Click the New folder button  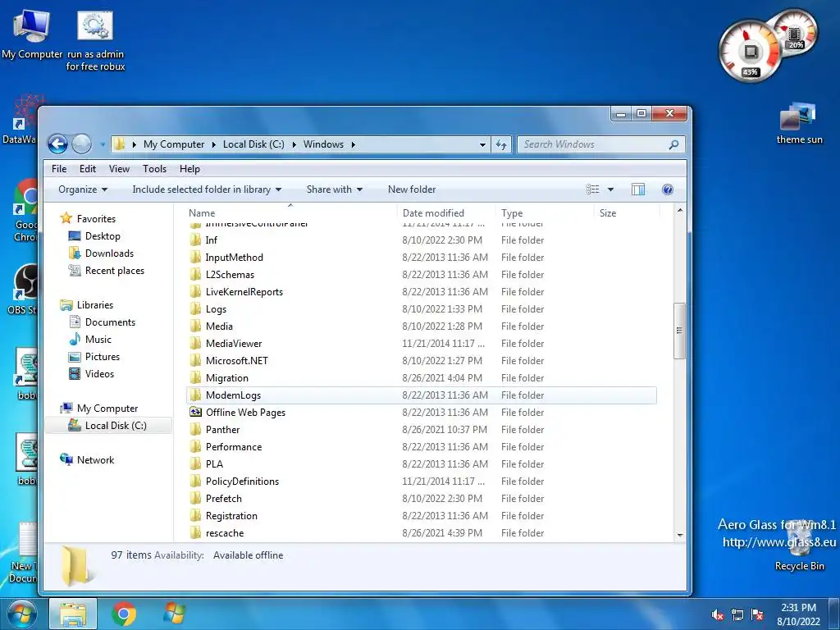point(412,189)
